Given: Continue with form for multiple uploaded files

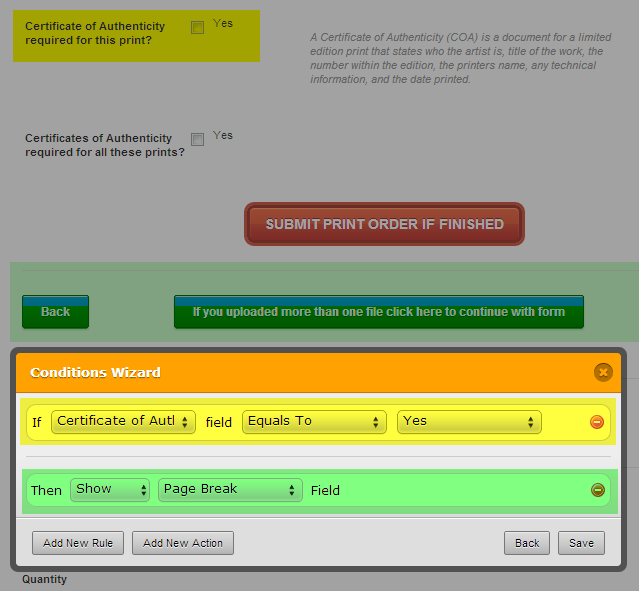Looking at the screenshot, I should (378, 312).
